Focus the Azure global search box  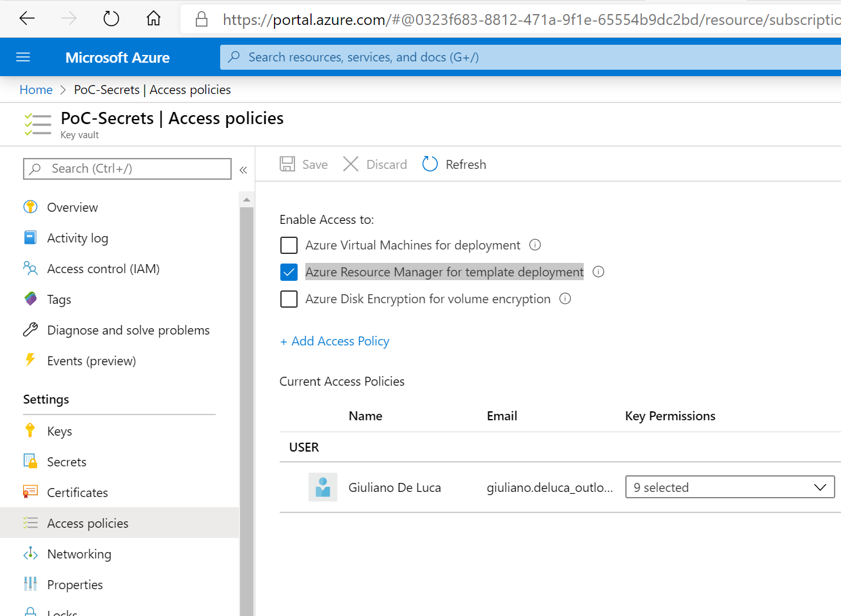530,57
